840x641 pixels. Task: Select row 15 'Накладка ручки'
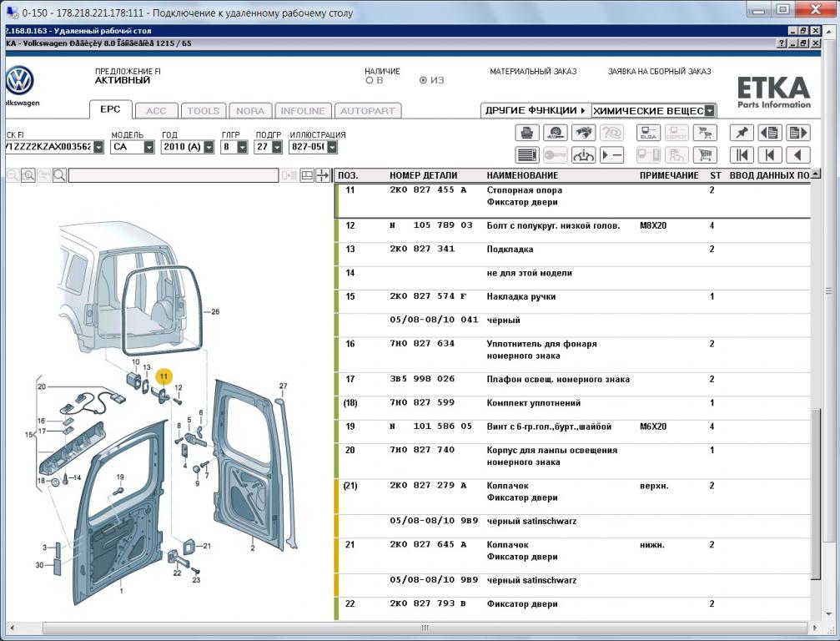point(572,302)
